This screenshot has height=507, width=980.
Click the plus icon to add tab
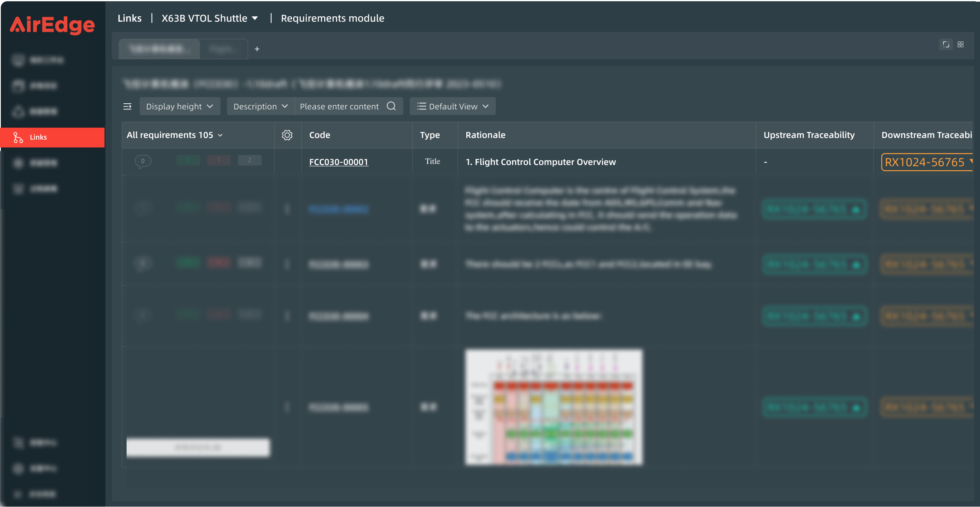tap(257, 49)
